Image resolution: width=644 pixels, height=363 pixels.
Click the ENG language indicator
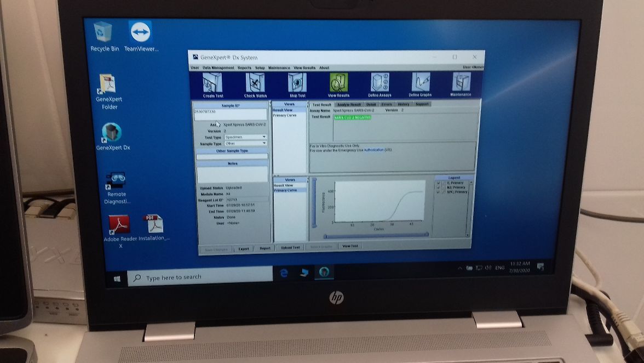point(499,268)
